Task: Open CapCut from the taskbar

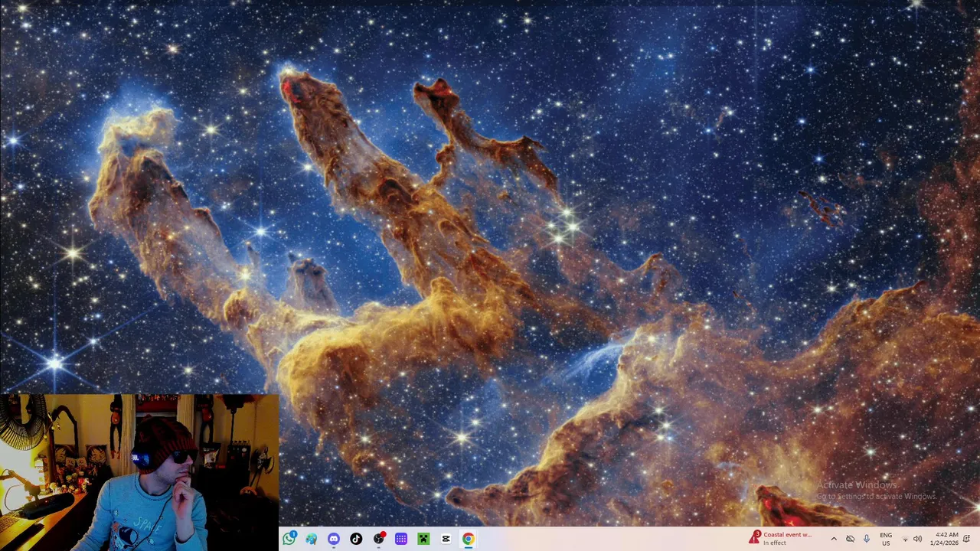Action: [x=446, y=539]
